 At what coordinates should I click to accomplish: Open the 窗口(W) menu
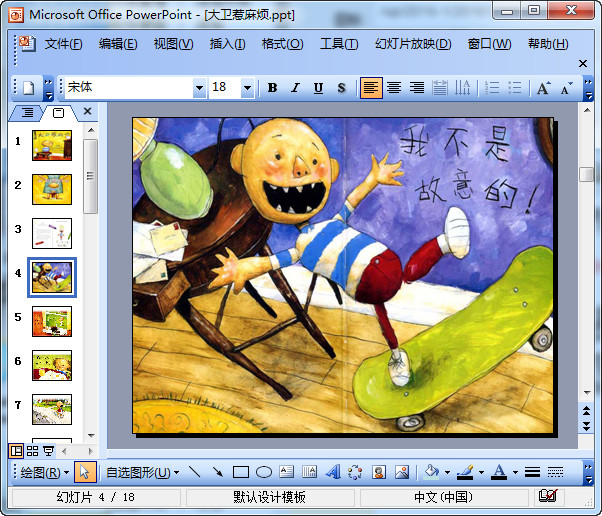pos(489,44)
